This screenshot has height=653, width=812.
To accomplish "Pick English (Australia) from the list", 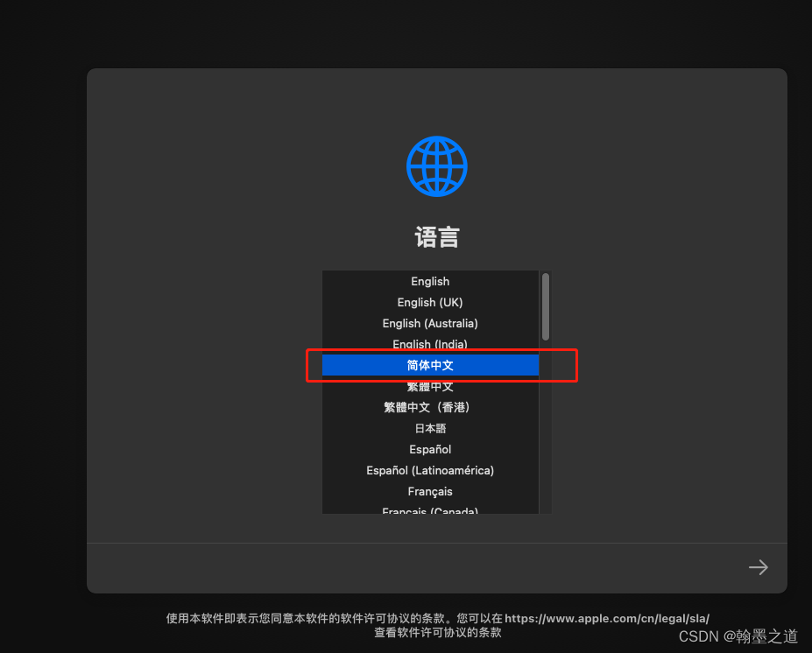I will click(430, 323).
